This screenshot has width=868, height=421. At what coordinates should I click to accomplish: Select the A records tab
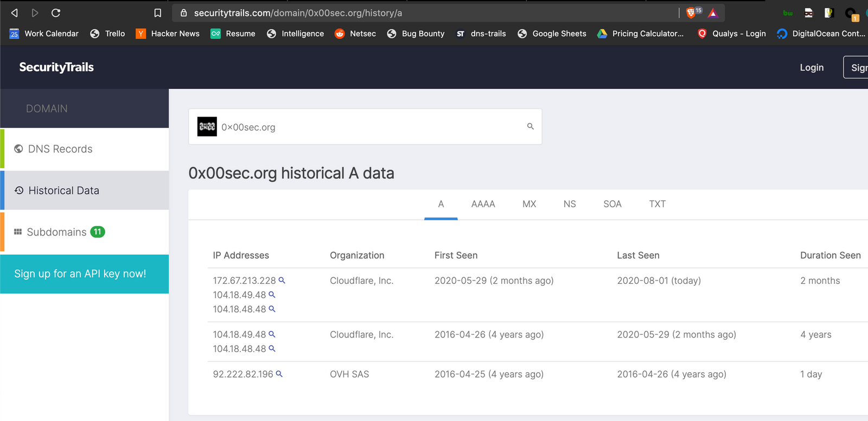coord(441,204)
